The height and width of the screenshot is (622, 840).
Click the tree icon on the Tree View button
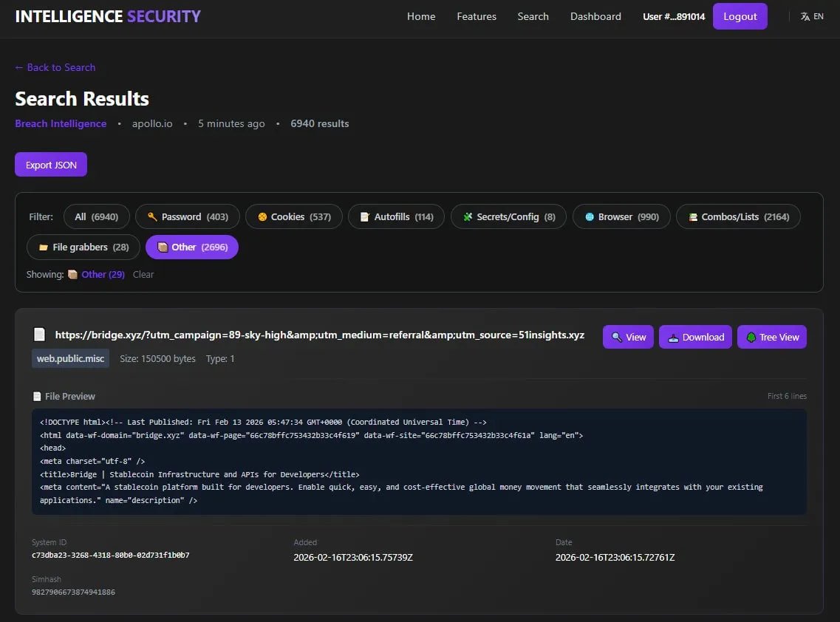point(750,337)
